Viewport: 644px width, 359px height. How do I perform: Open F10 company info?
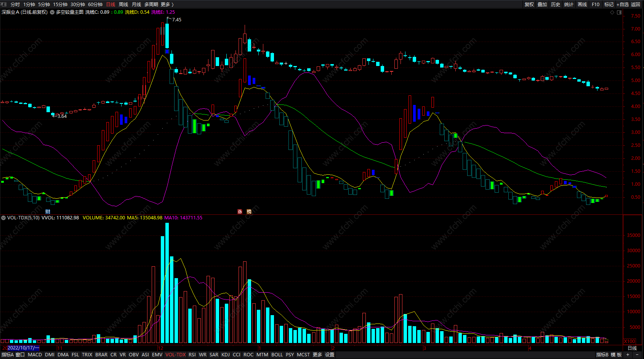tap(596, 5)
